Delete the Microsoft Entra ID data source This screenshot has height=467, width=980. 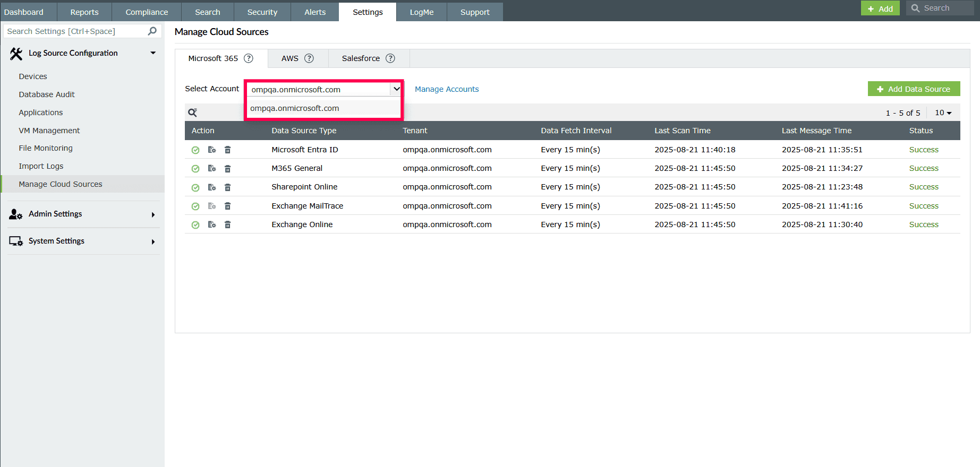[227, 150]
